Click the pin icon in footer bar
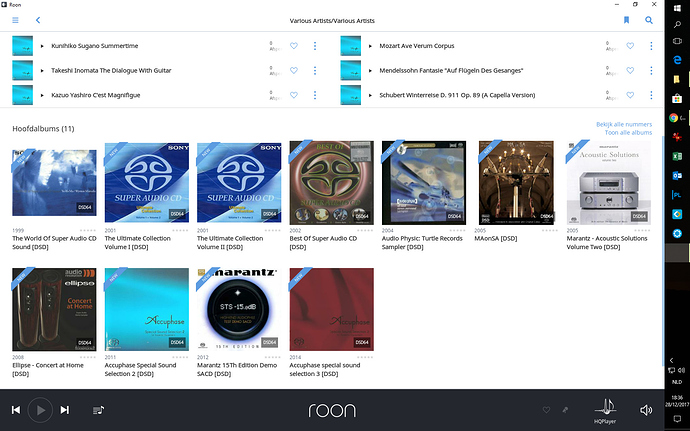The height and width of the screenshot is (431, 690). [x=565, y=410]
